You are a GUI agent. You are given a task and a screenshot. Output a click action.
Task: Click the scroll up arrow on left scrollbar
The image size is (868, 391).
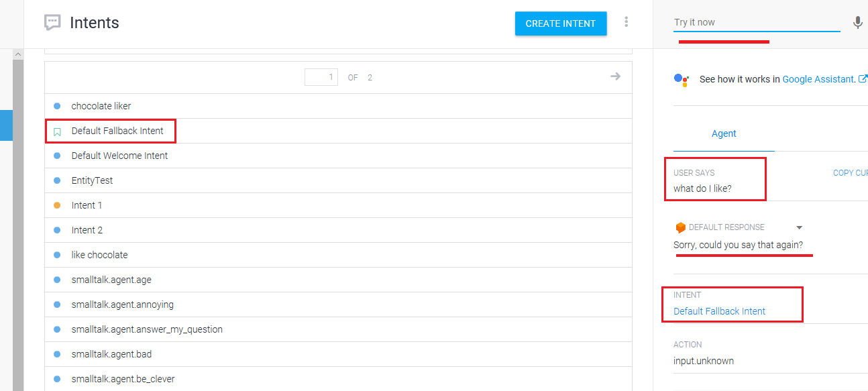(17, 54)
